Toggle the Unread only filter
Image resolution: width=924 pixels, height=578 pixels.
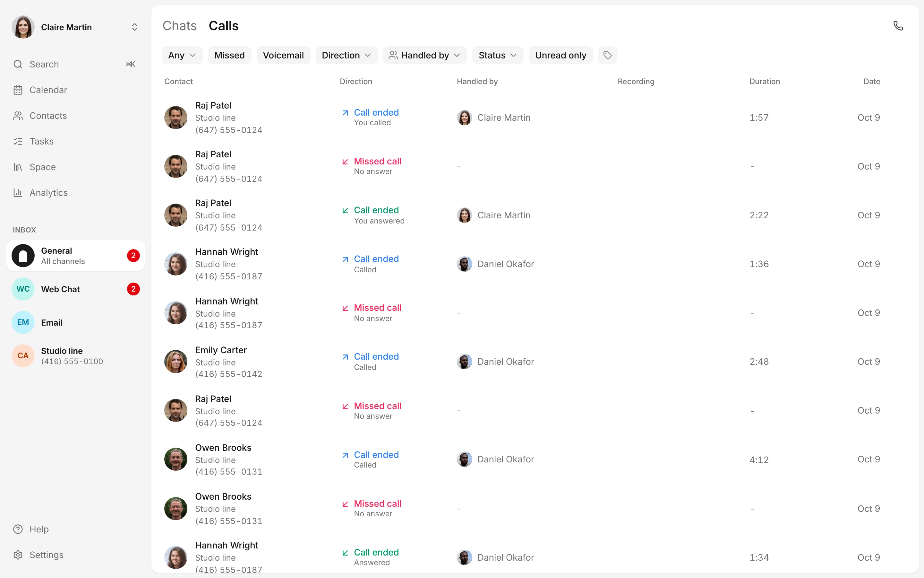(x=560, y=56)
